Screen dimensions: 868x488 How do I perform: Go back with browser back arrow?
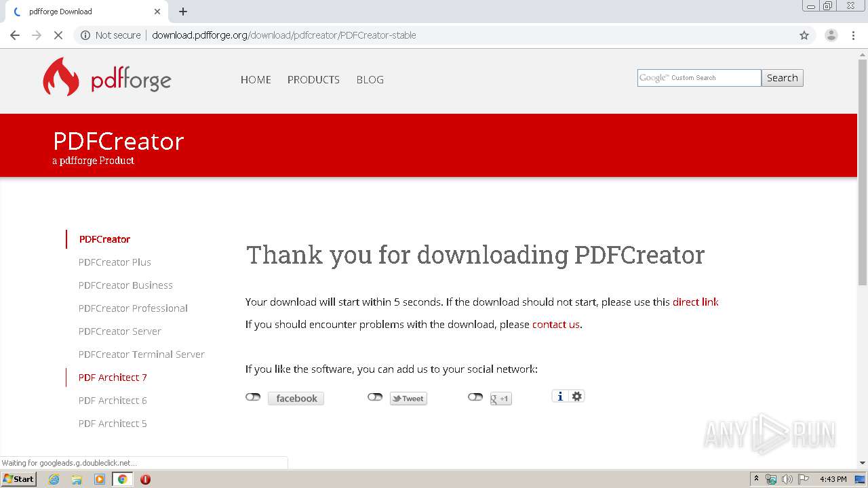click(15, 35)
